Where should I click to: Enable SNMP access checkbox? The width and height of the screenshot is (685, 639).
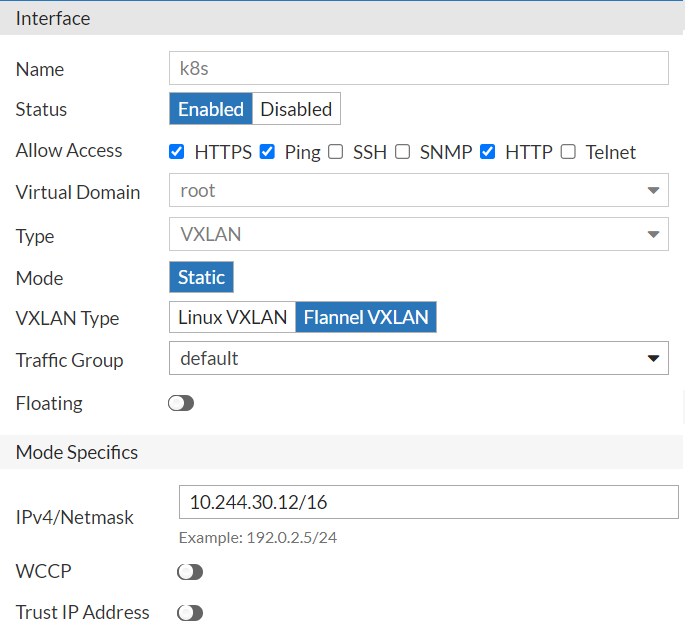[402, 152]
